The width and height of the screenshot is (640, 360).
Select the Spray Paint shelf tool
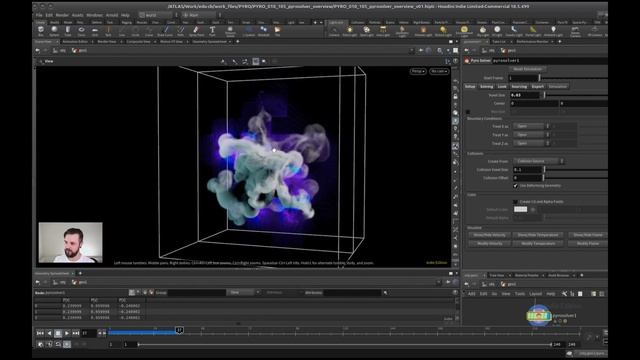coord(196,31)
